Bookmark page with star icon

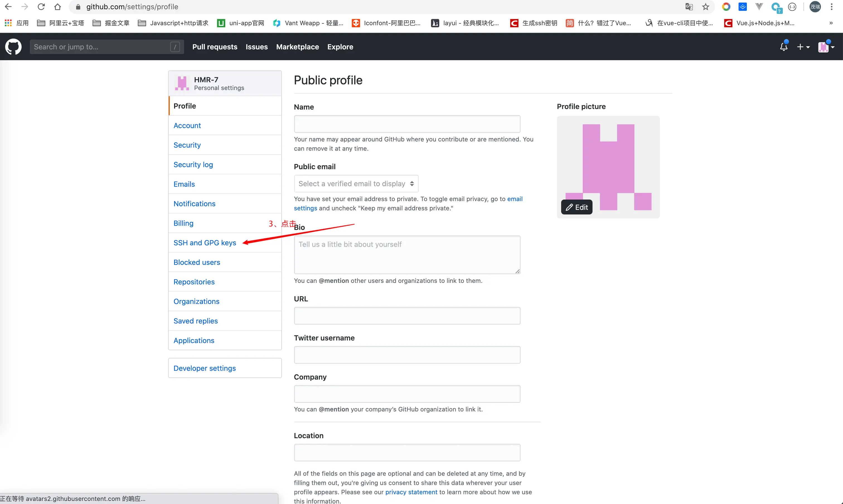pyautogui.click(x=706, y=7)
